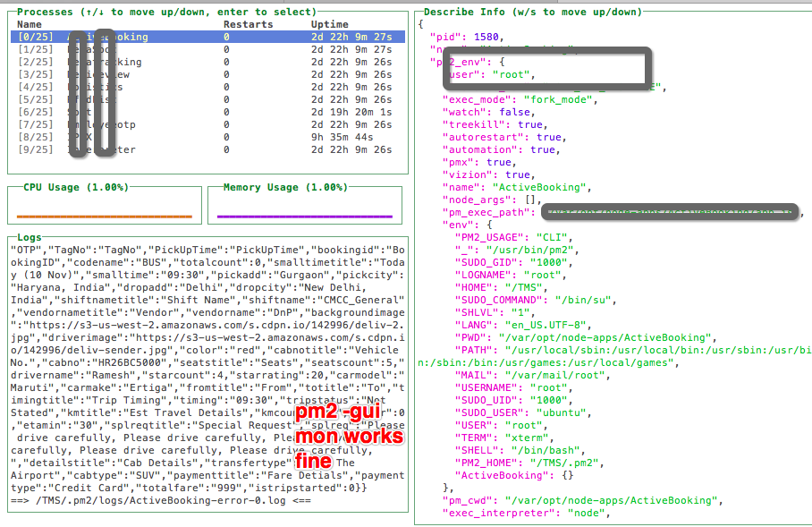Click the "treekill": true line
Image resolution: width=812 pixels, height=527 pixels.
[495, 124]
